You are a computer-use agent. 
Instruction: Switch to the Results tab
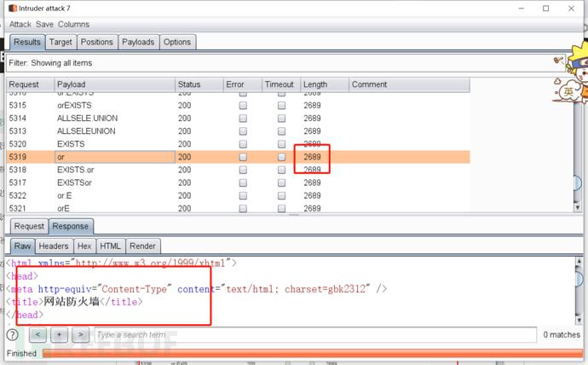click(27, 42)
